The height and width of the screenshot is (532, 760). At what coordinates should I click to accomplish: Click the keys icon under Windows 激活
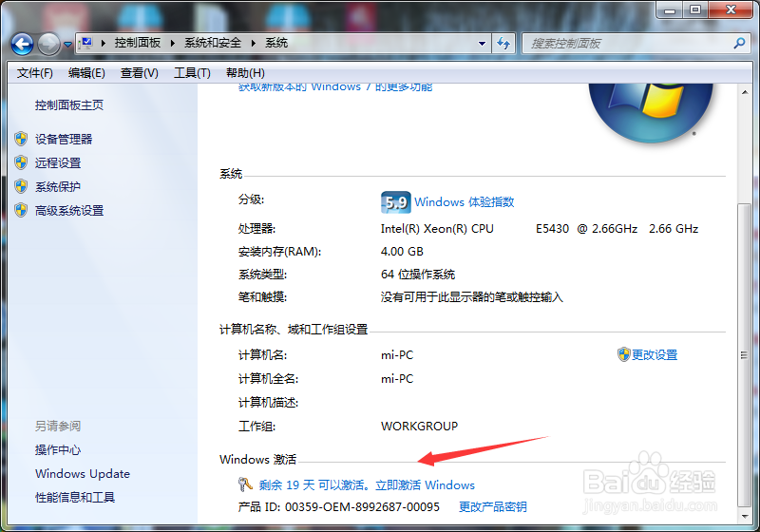coord(245,484)
